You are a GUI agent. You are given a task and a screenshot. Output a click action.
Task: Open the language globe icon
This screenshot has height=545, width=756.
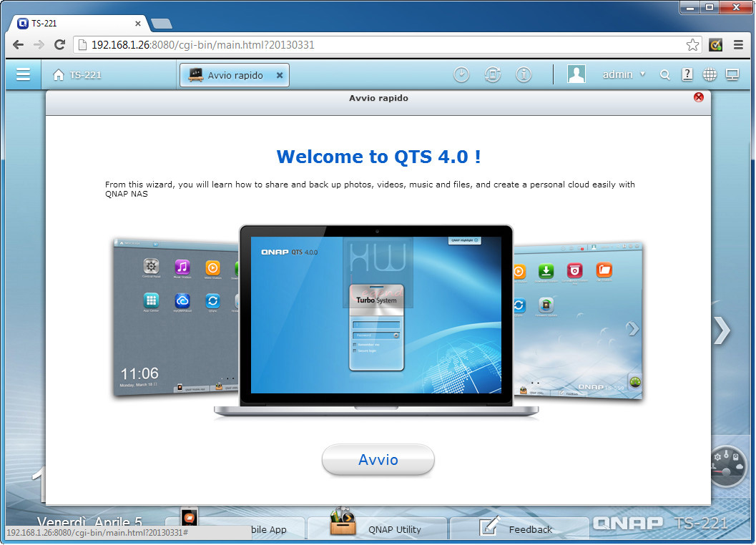tap(710, 74)
